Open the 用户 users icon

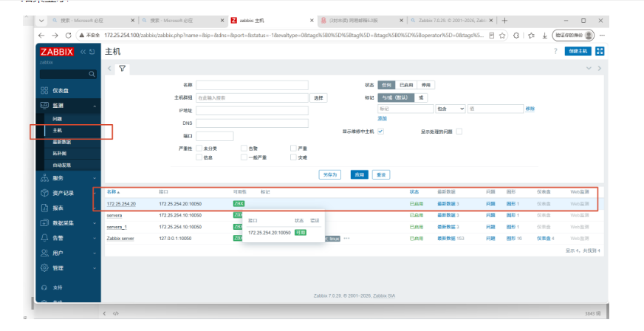tap(44, 253)
